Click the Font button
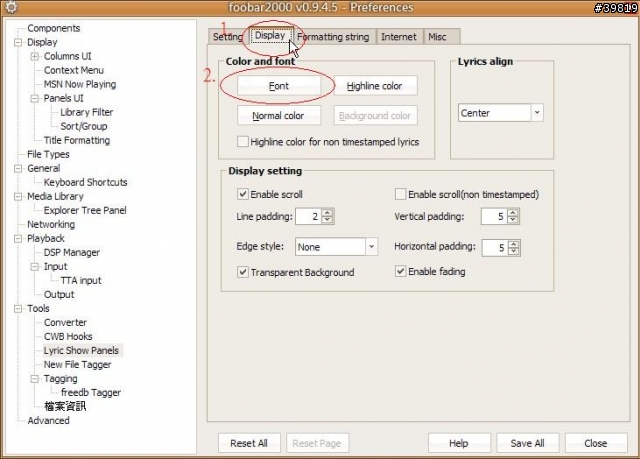Screen dimensions: 640x459 tap(279, 86)
